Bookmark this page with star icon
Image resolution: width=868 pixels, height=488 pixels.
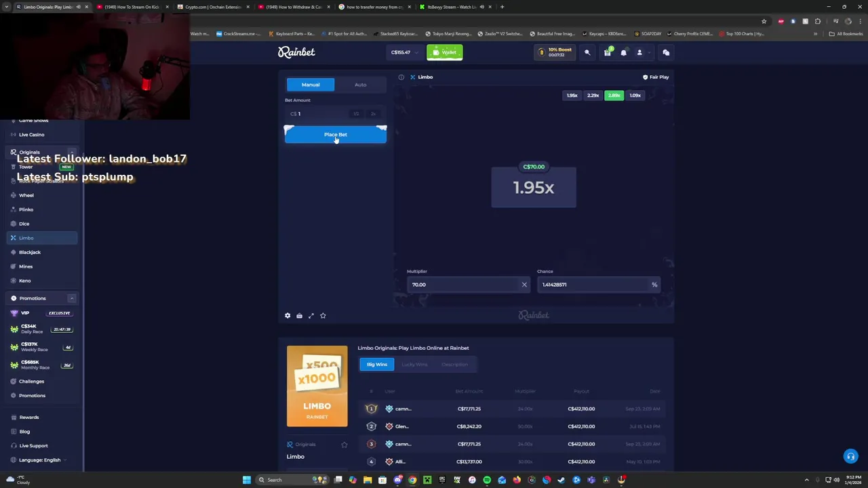pyautogui.click(x=764, y=21)
